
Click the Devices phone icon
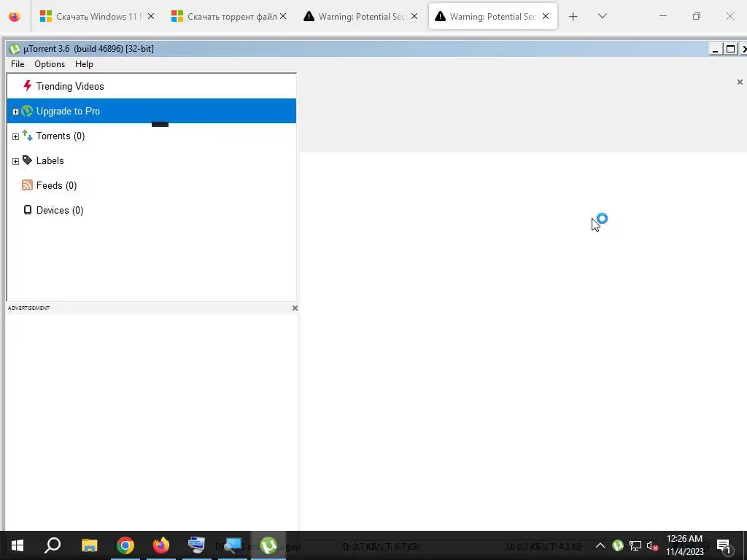tap(28, 210)
